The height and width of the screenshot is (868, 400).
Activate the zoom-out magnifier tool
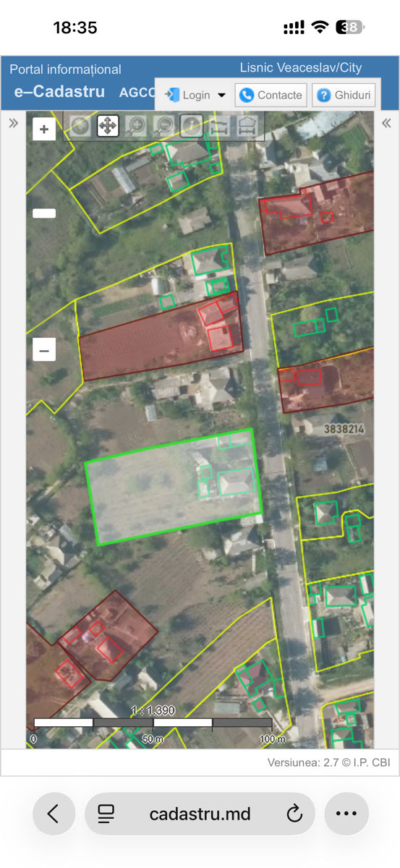pos(163,127)
